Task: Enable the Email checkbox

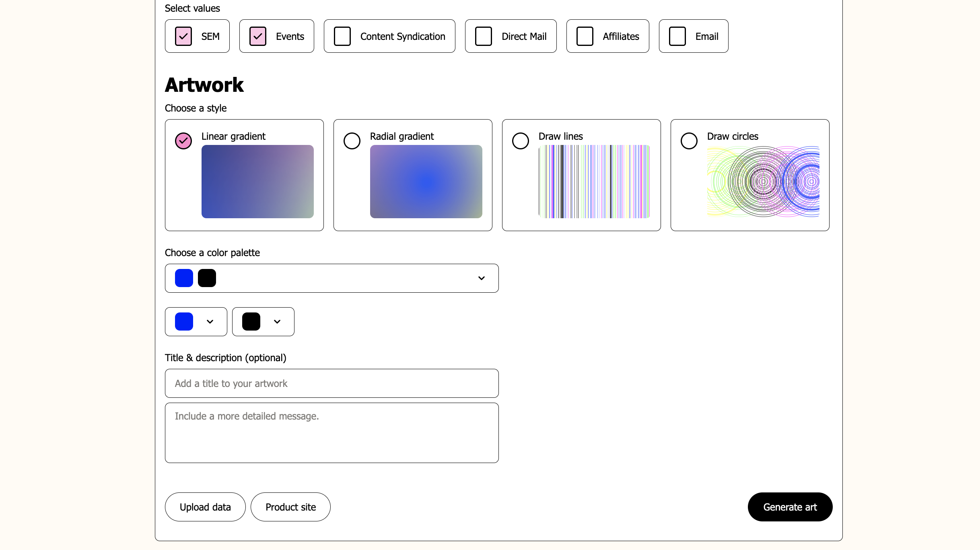Action: [x=677, y=36]
